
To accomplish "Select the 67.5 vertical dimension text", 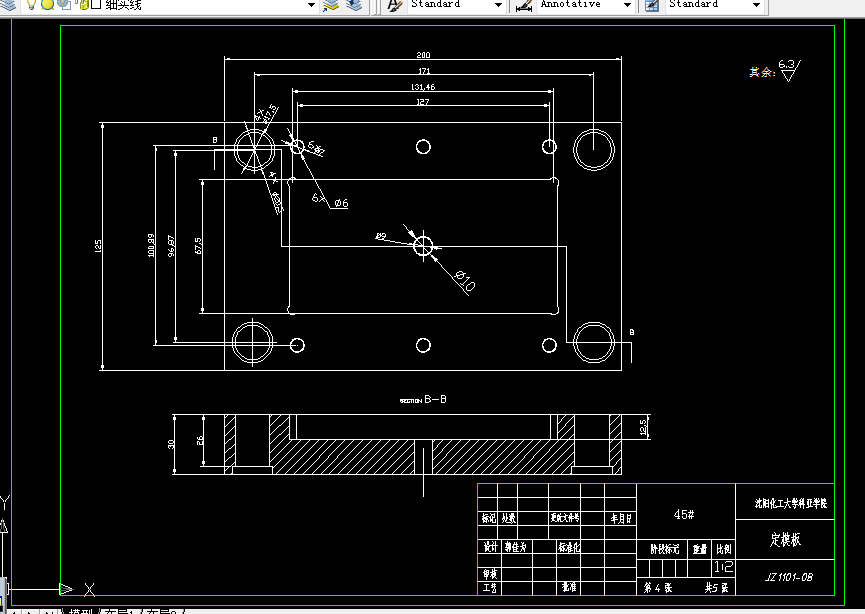I will click(198, 245).
